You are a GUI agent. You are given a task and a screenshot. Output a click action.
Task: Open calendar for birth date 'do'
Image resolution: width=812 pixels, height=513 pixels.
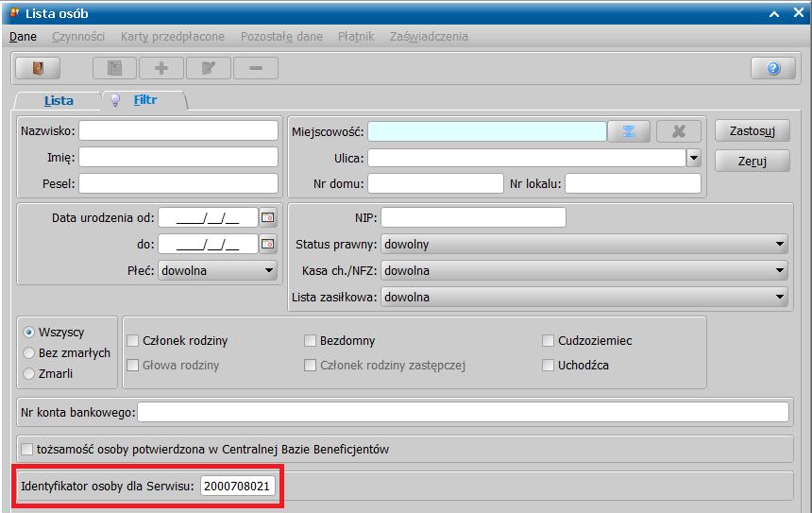pos(268,244)
